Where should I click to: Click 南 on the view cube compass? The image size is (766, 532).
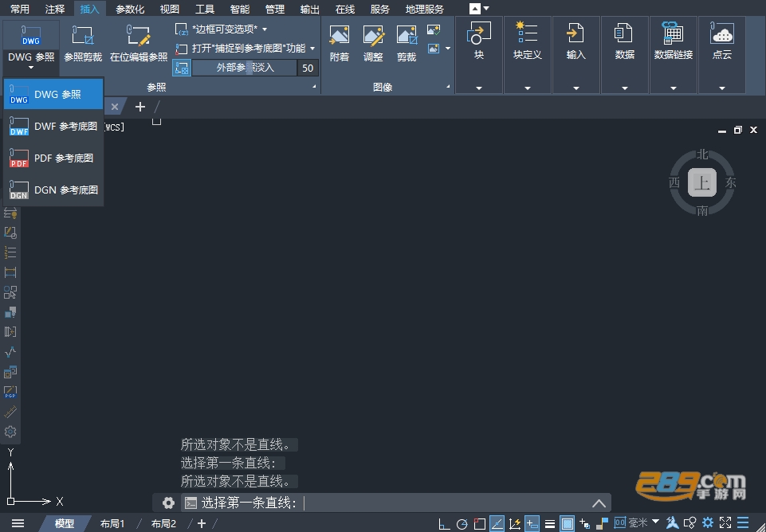point(702,210)
